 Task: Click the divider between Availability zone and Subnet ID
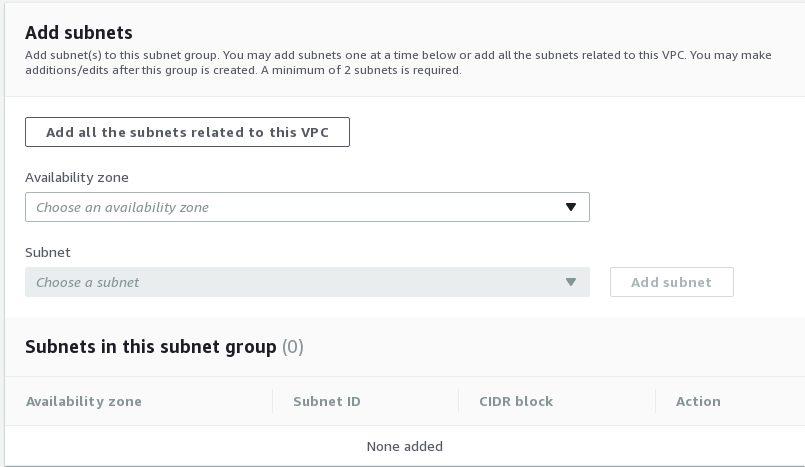[272, 401]
